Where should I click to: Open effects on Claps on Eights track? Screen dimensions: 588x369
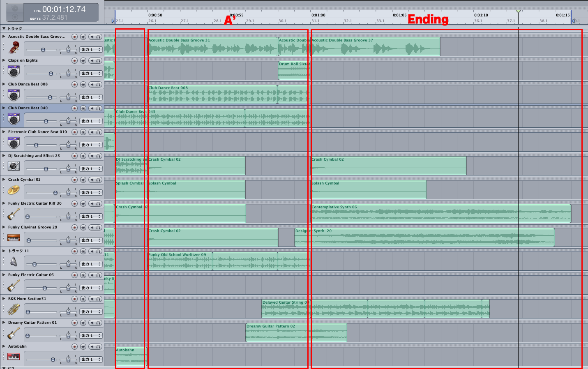point(83,61)
